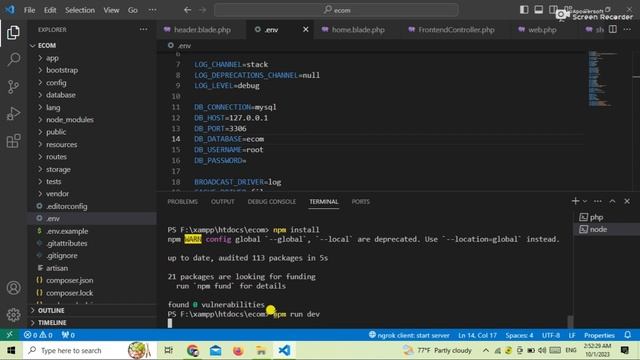Open Windows Start menu

tap(11, 350)
